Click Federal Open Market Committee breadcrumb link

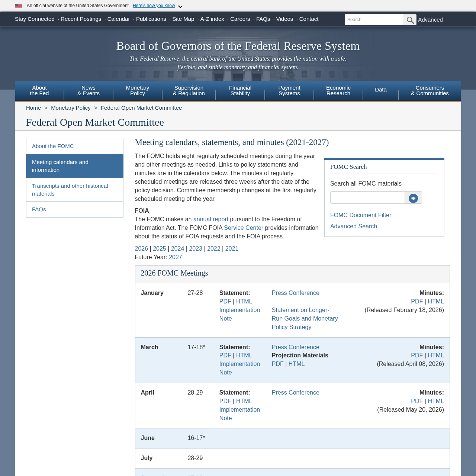click(x=141, y=108)
